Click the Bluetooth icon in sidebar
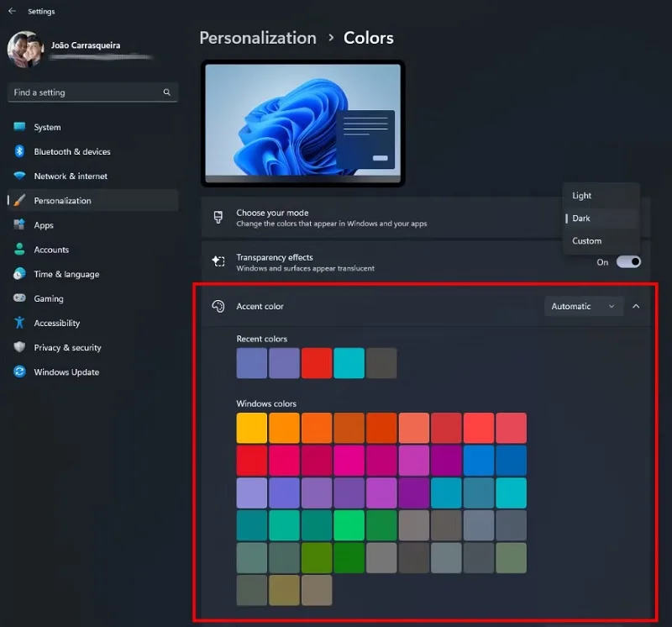The height and width of the screenshot is (627, 672). click(19, 151)
